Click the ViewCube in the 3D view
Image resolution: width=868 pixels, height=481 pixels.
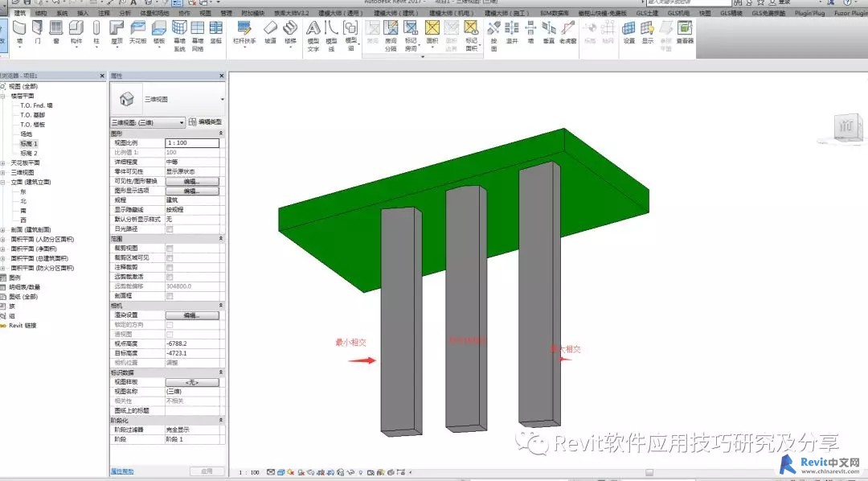(848, 127)
